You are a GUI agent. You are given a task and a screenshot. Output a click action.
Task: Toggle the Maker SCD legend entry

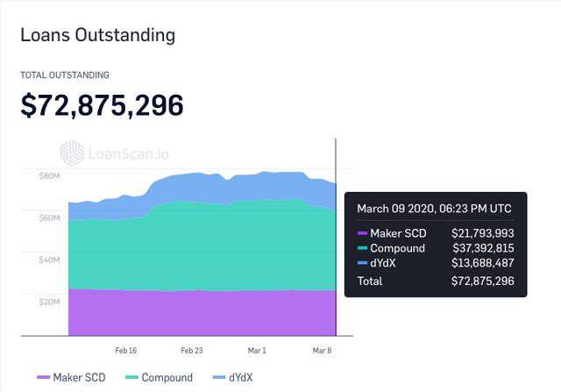pyautogui.click(x=71, y=377)
